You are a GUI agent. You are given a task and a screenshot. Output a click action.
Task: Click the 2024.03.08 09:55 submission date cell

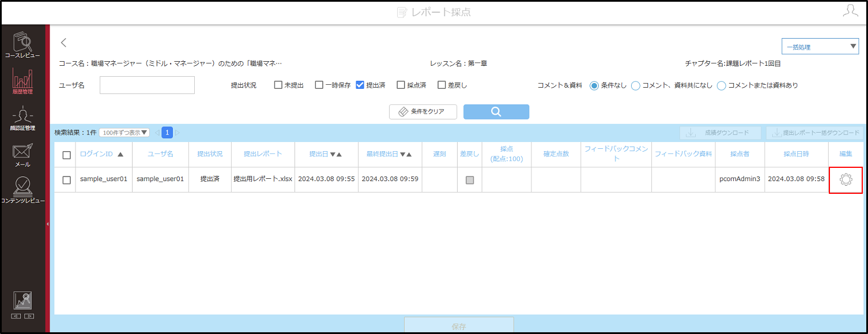[x=326, y=179]
